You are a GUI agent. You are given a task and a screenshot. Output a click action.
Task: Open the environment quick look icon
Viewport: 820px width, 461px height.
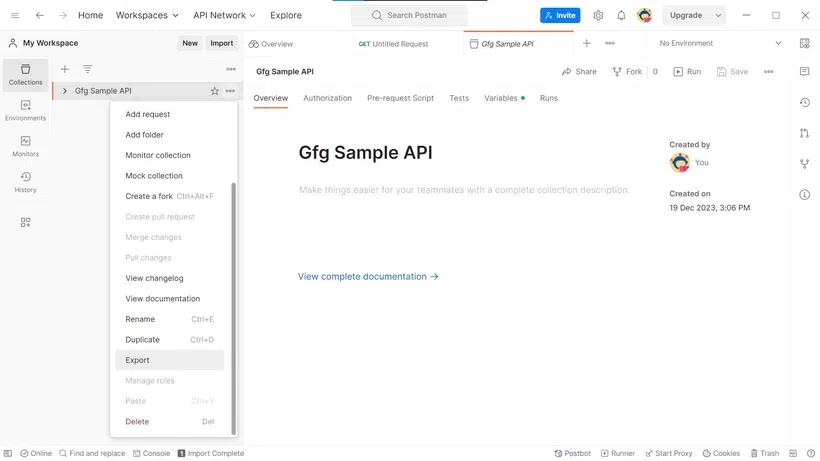tap(805, 43)
